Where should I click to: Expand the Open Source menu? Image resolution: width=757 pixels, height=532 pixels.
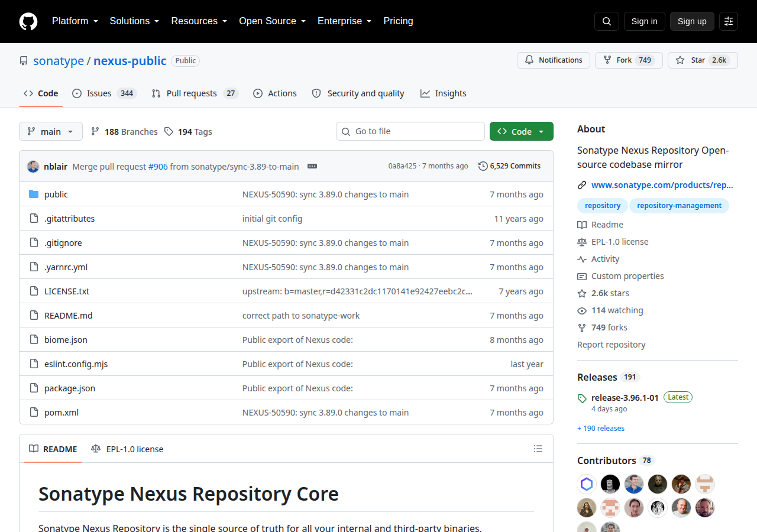point(273,21)
